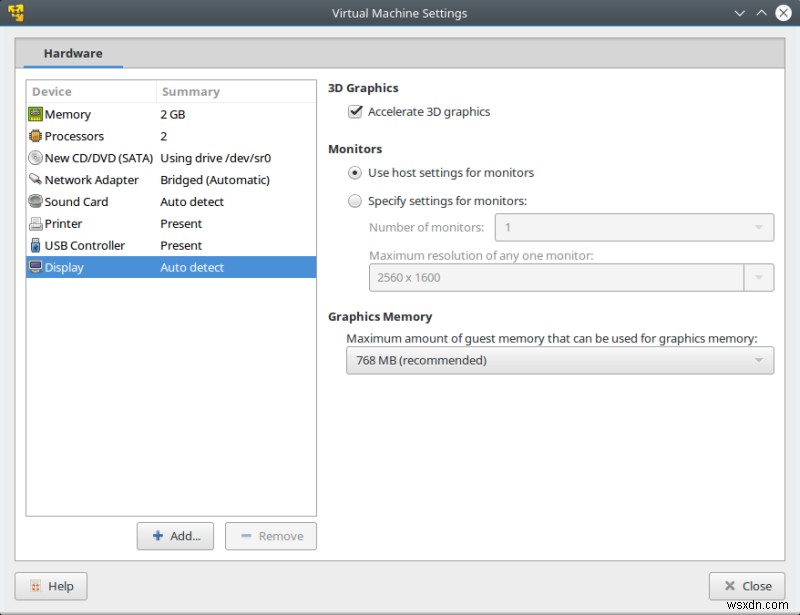Select the New CD/DVD (SATA) drive icon
The width and height of the screenshot is (800, 615).
click(x=35, y=158)
